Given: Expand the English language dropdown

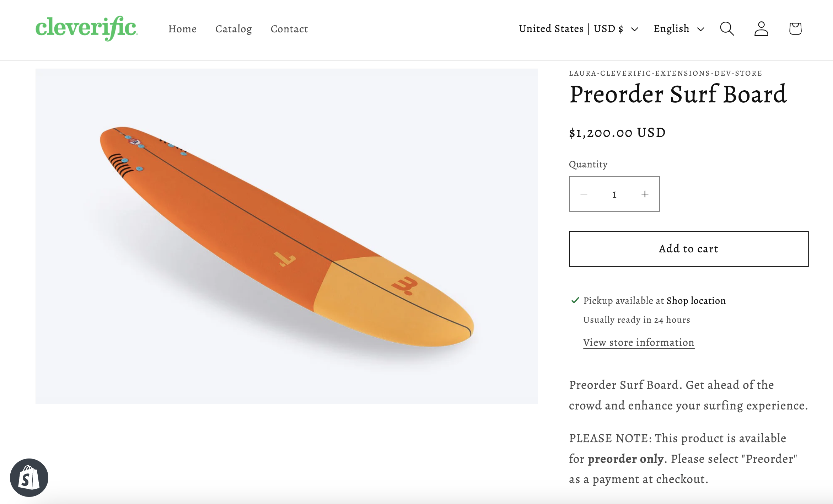Looking at the screenshot, I should 679,29.
